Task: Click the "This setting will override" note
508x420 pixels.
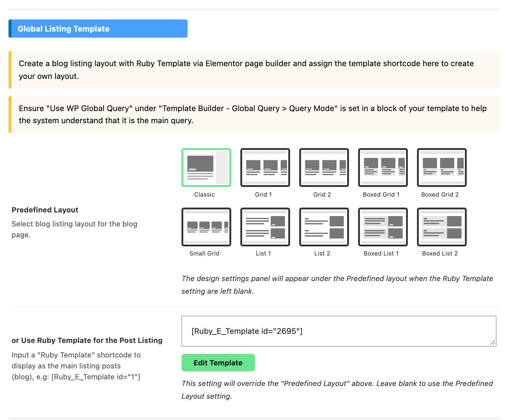Action: pyautogui.click(x=337, y=390)
